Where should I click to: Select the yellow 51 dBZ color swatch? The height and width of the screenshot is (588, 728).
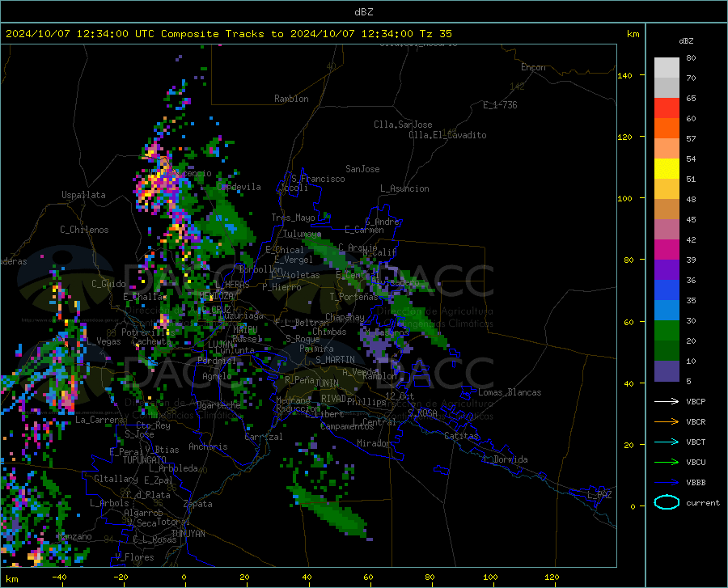(x=667, y=169)
